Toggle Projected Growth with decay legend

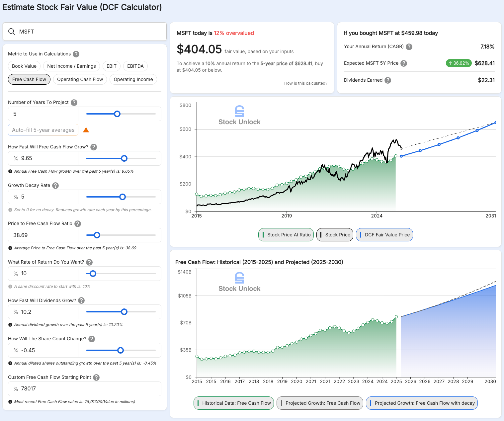(422, 403)
